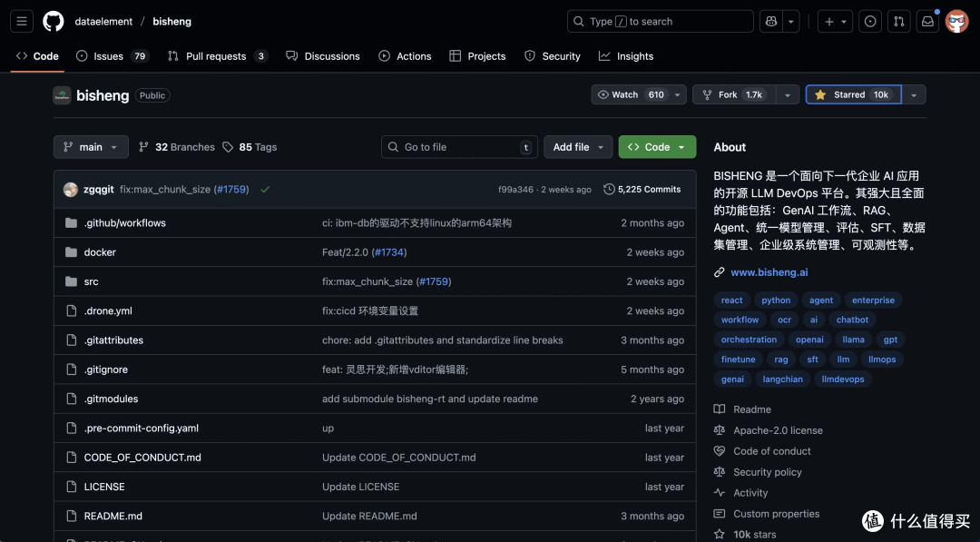This screenshot has width=980, height=542.
Task: Open the LICENSE file
Action: point(104,487)
